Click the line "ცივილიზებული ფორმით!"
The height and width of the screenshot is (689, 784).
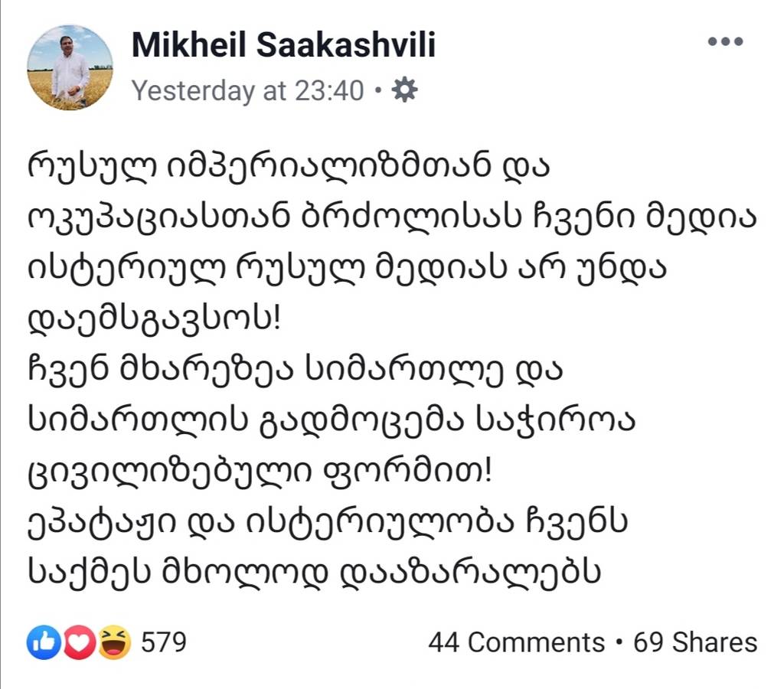pyautogui.click(x=259, y=468)
